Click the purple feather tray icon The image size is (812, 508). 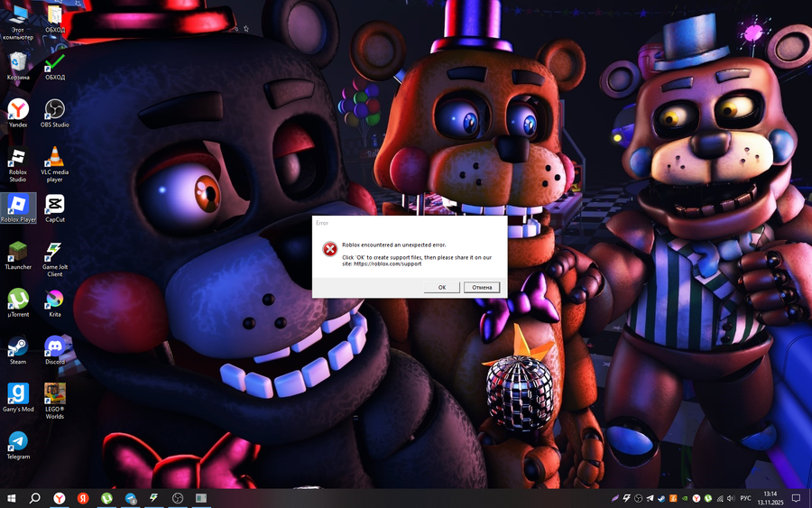(615, 498)
